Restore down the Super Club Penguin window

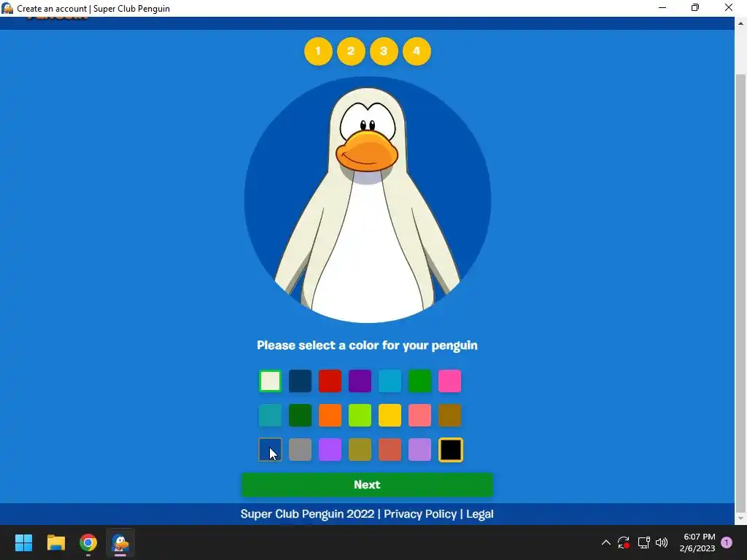point(695,8)
